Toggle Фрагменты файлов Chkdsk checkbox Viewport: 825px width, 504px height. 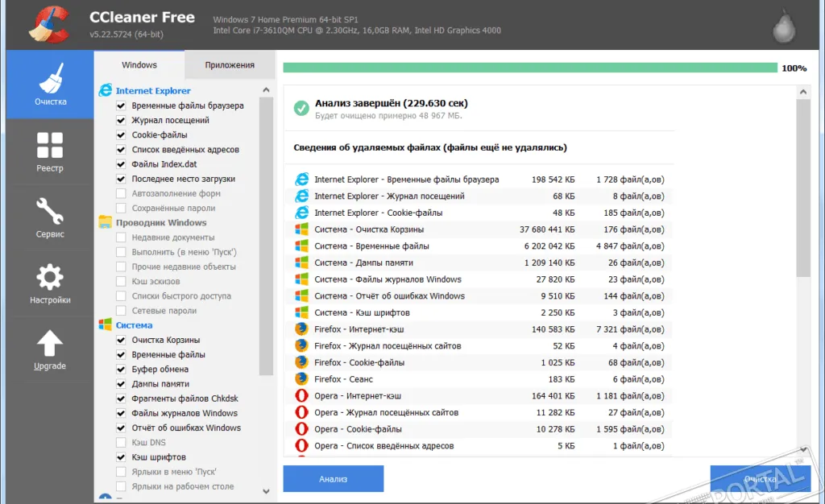pos(121,399)
